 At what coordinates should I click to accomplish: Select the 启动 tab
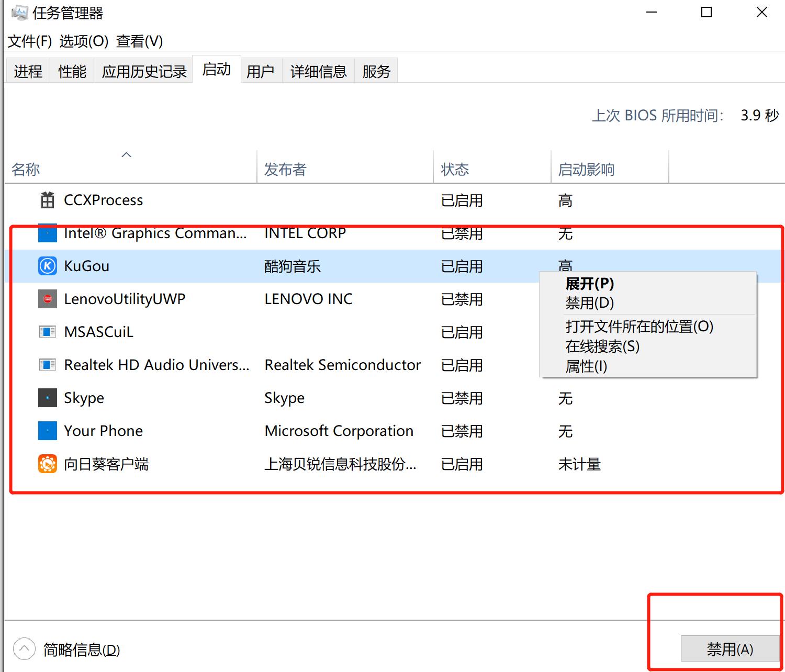[x=217, y=69]
